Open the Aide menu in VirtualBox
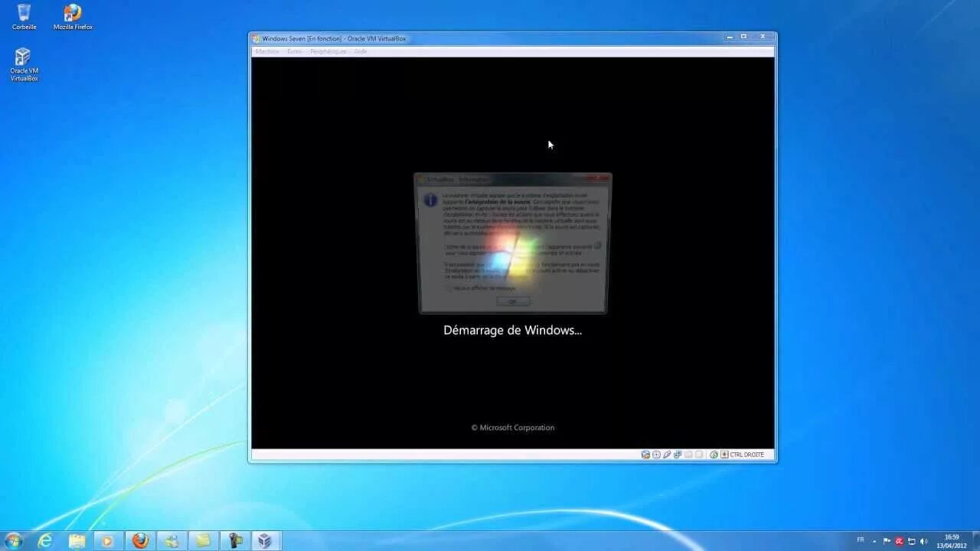980x551 pixels. point(361,51)
